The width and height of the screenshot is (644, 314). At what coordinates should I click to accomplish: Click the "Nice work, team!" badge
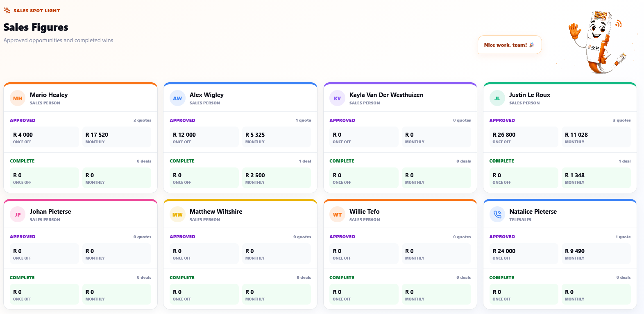tap(510, 45)
